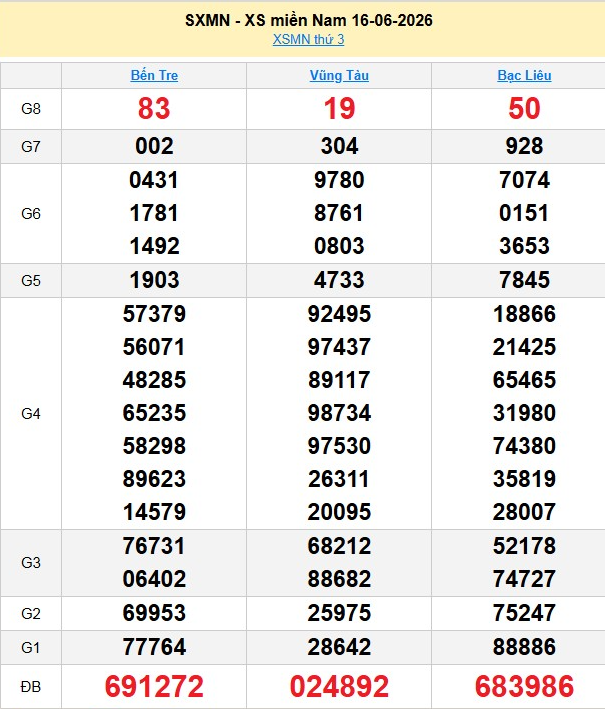Select G2 number 75247
This screenshot has height=709, width=605.
point(525,613)
